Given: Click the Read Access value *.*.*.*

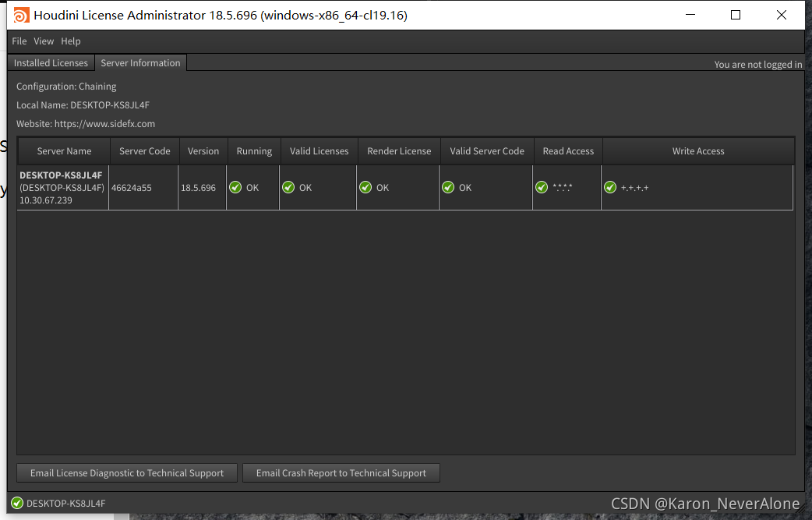Looking at the screenshot, I should click(x=563, y=187).
